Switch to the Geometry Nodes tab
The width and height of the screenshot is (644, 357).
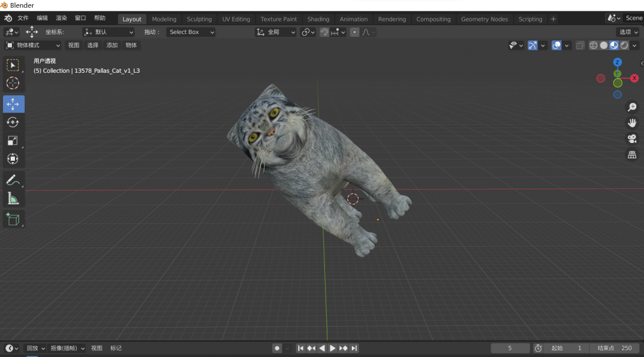click(484, 19)
